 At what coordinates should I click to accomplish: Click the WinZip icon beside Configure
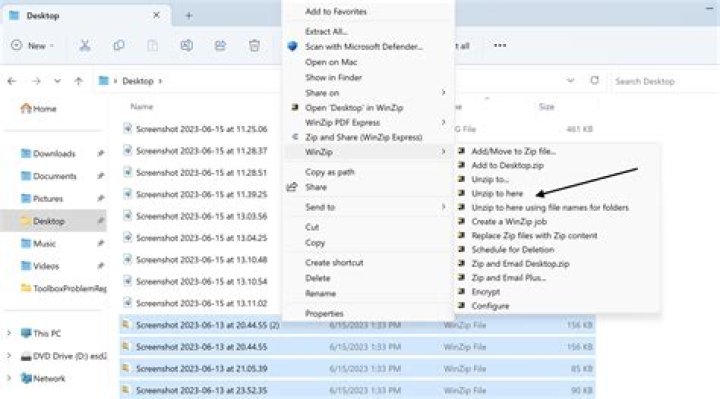461,305
